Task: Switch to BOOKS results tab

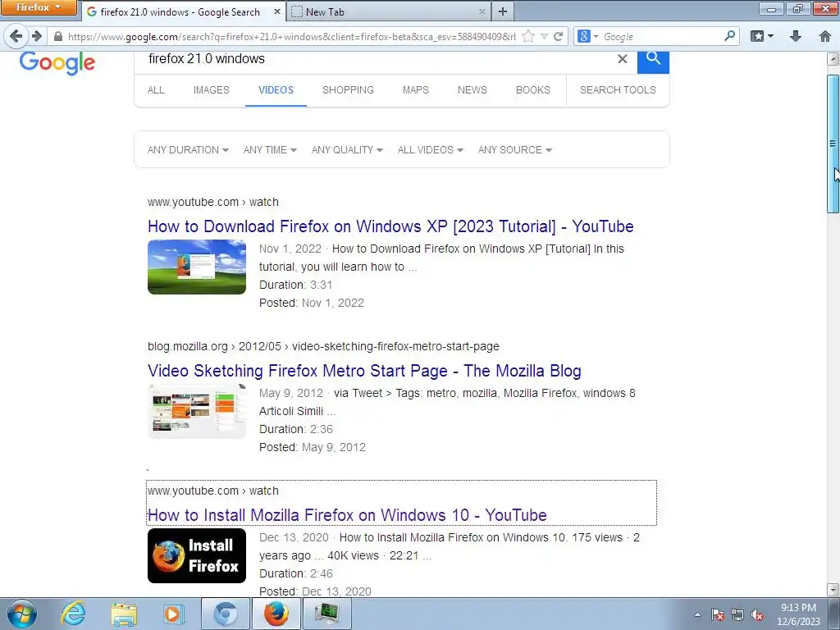Action: pos(532,90)
